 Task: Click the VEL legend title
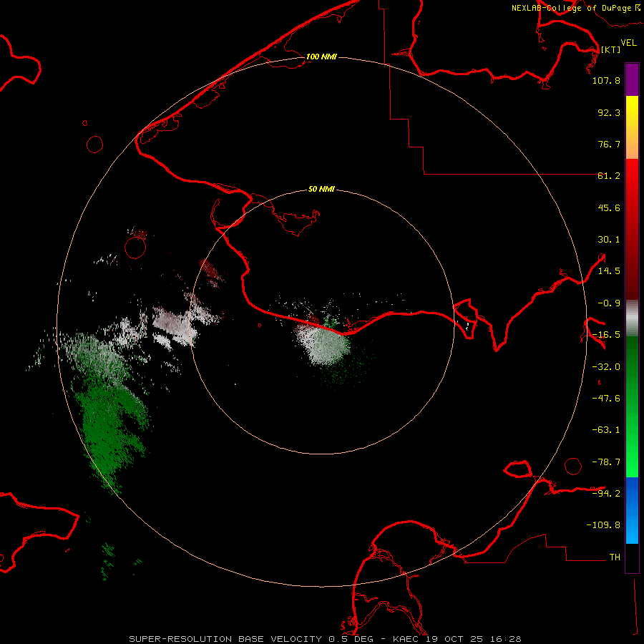628,43
